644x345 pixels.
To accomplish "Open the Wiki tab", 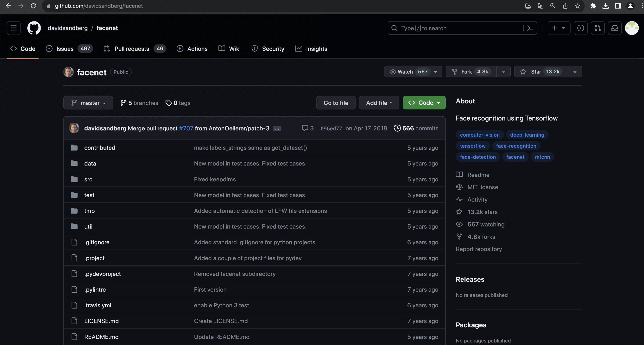I will (x=230, y=49).
